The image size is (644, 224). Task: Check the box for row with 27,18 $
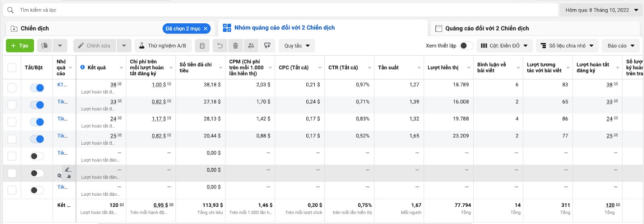(x=12, y=105)
